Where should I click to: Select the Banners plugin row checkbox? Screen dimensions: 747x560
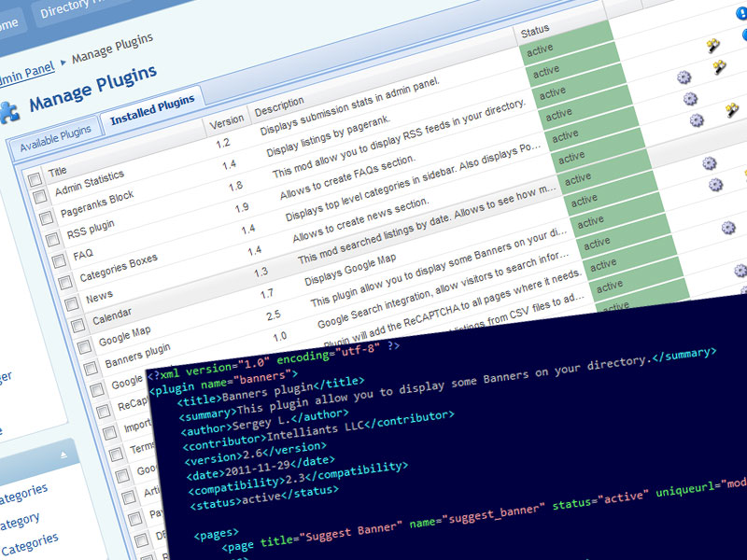91,369
